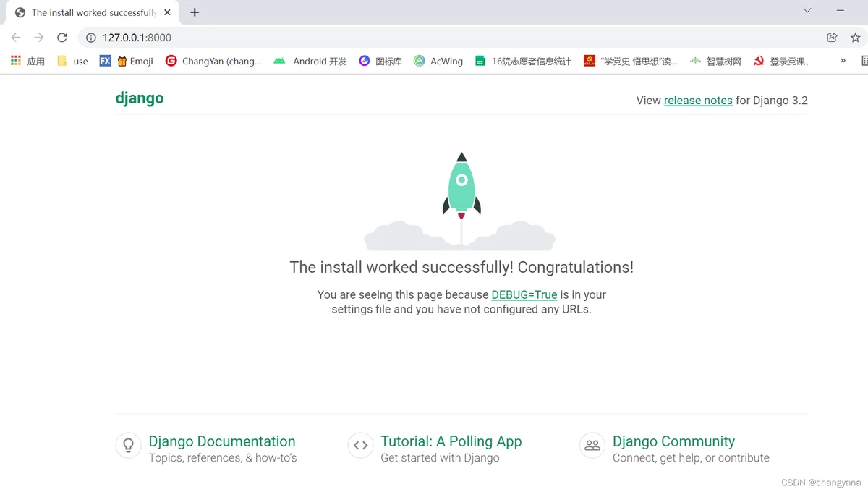The height and width of the screenshot is (492, 868).
Task: Open a new tab with plus button
Action: [x=195, y=12]
